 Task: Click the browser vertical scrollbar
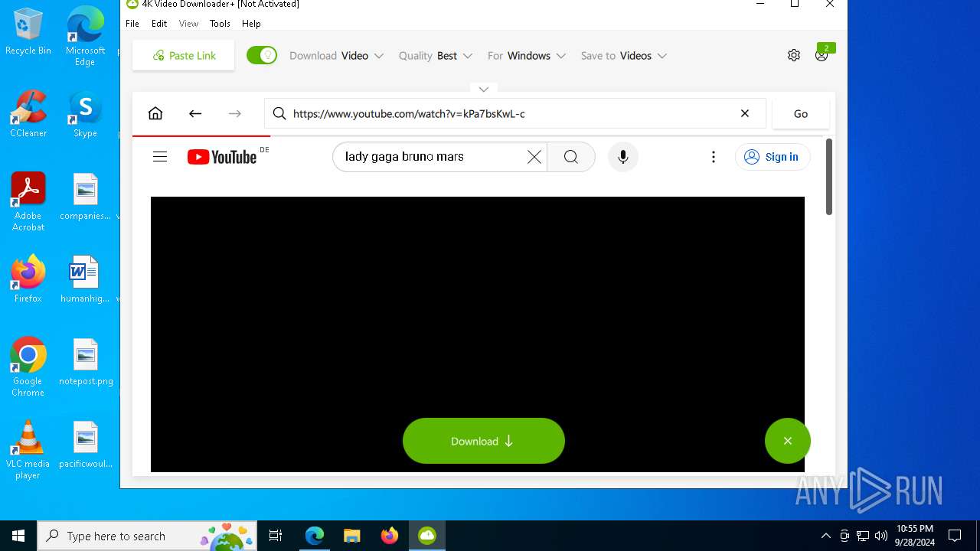[x=829, y=177]
